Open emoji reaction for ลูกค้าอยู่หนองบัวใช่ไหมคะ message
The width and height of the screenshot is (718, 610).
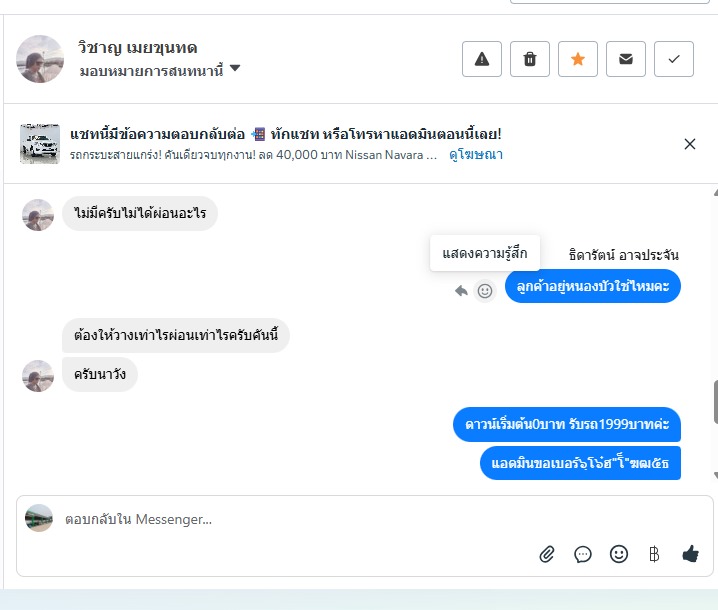coord(485,291)
